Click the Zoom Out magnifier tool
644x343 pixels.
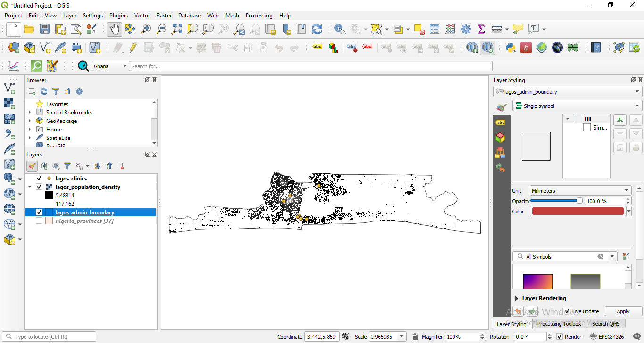coord(161,29)
